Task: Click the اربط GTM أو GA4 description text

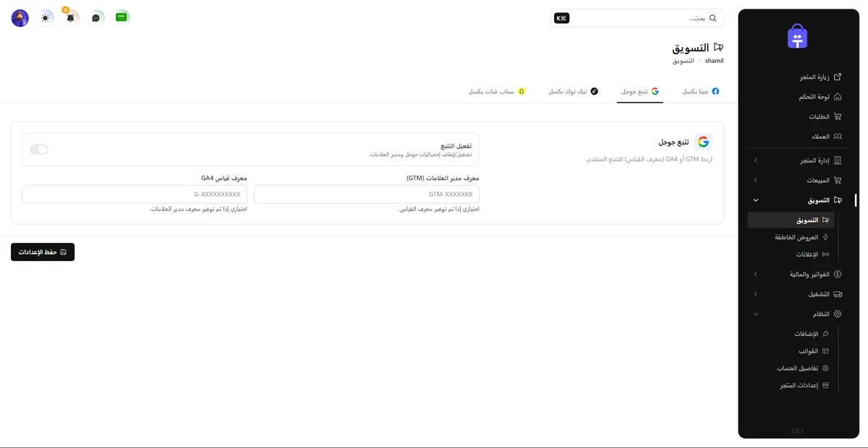Action: (649, 159)
